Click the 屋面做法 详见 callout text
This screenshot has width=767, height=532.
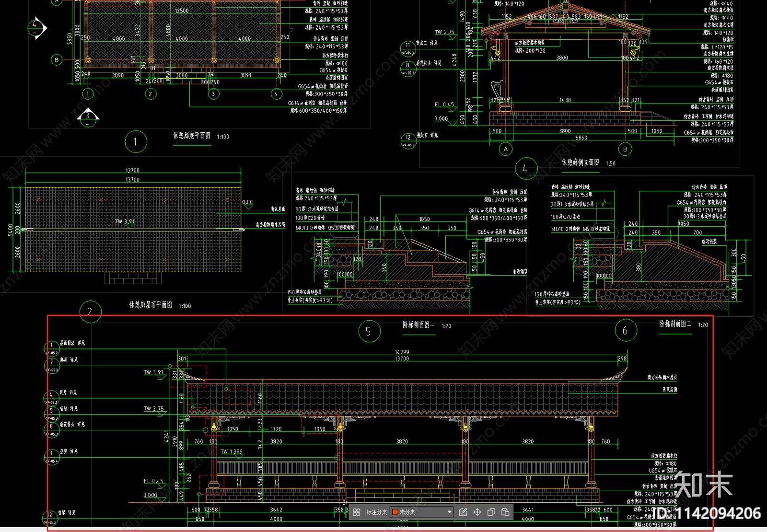pos(72,343)
